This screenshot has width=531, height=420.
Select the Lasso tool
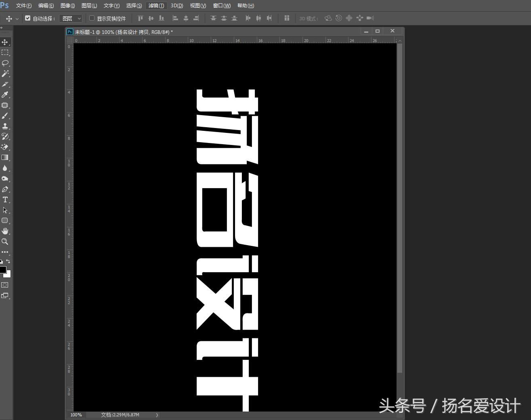(x=5, y=63)
